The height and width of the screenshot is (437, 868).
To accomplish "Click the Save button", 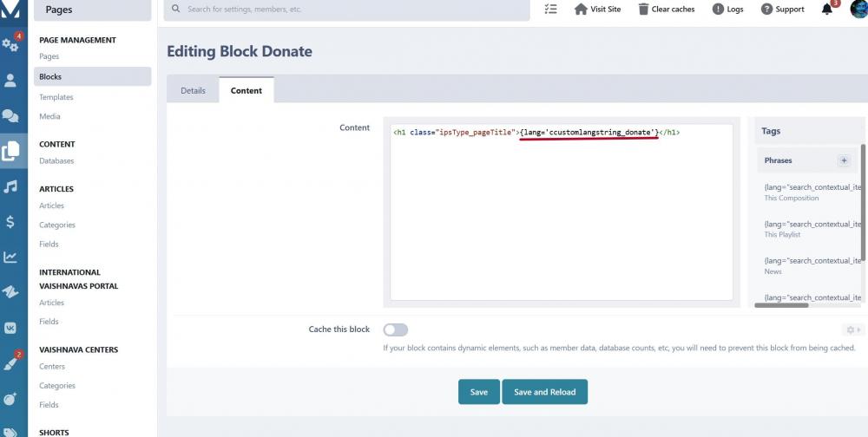I will tap(479, 392).
